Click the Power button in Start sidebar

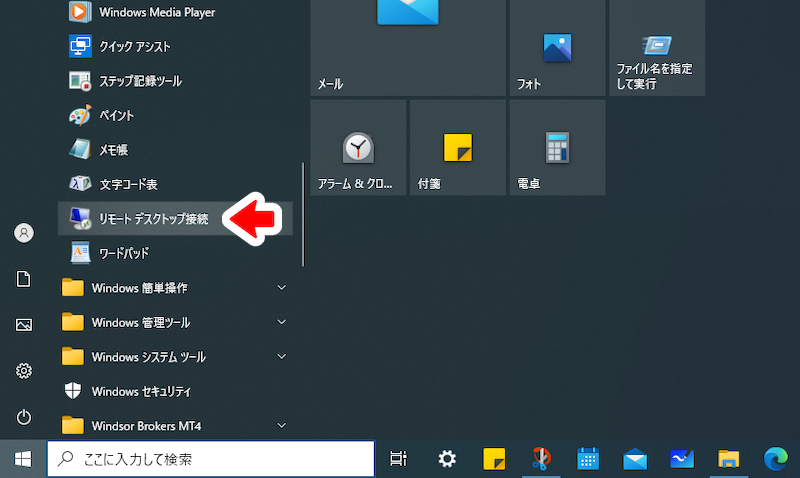[23, 417]
